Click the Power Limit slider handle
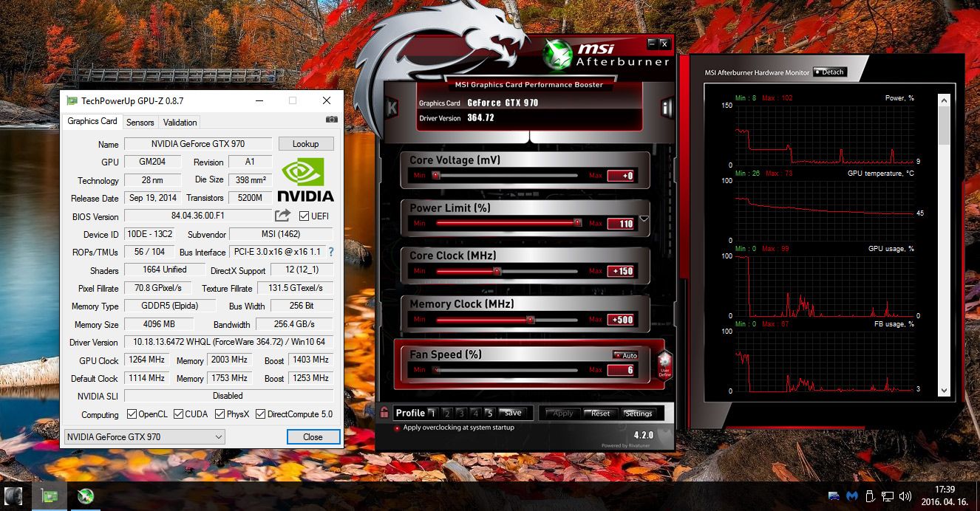The image size is (980, 511). (x=577, y=222)
